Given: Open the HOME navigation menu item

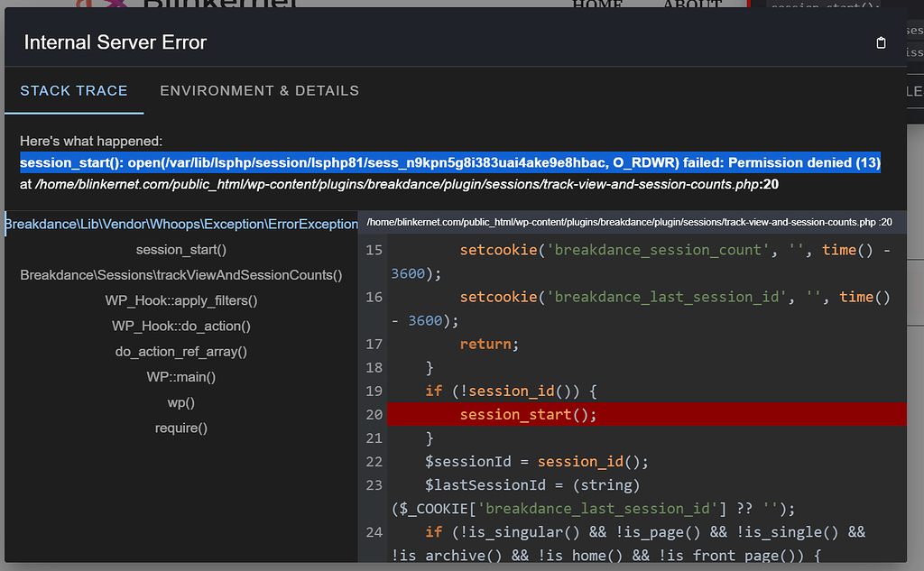Looking at the screenshot, I should click(597, 5).
